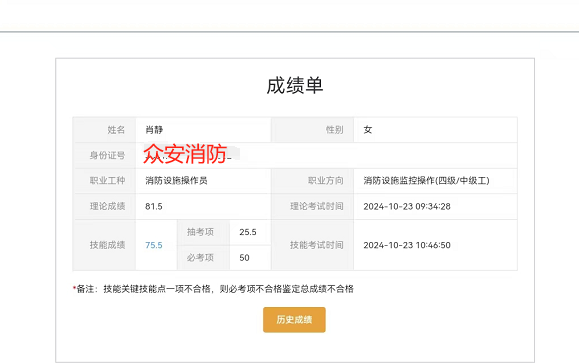This screenshot has width=579, height=363.
Task: Click the 性别 label cell
Action: tap(313, 130)
